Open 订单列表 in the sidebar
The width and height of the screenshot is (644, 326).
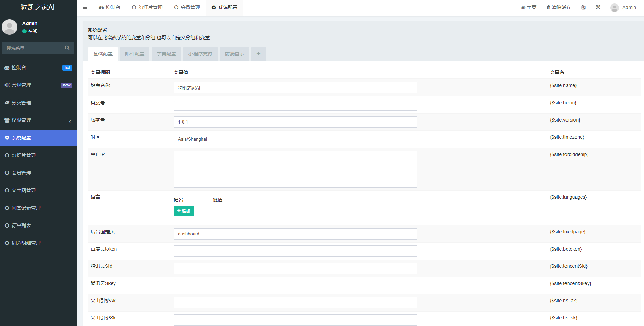(x=39, y=225)
